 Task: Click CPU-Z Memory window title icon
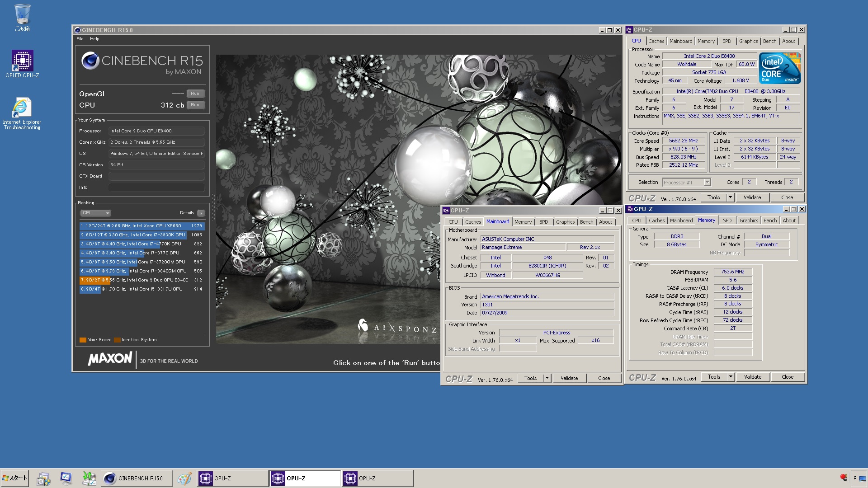629,209
